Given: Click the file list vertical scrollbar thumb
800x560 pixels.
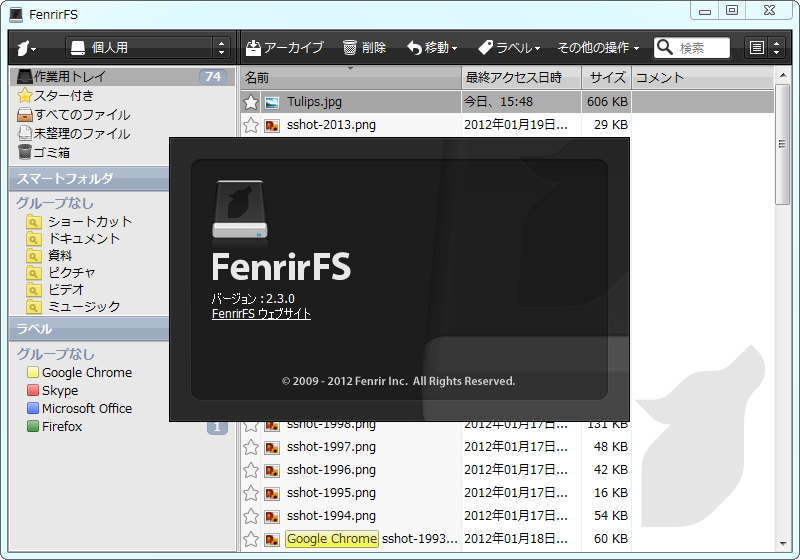Looking at the screenshot, I should pyautogui.click(x=782, y=144).
